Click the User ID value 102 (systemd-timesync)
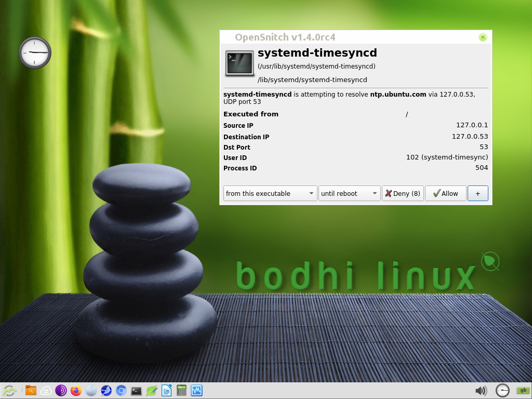532x399 pixels. coord(447,157)
